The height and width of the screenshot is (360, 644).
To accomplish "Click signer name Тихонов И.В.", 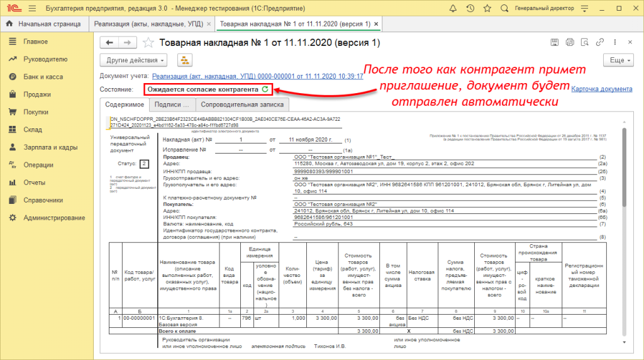I will [330, 346].
